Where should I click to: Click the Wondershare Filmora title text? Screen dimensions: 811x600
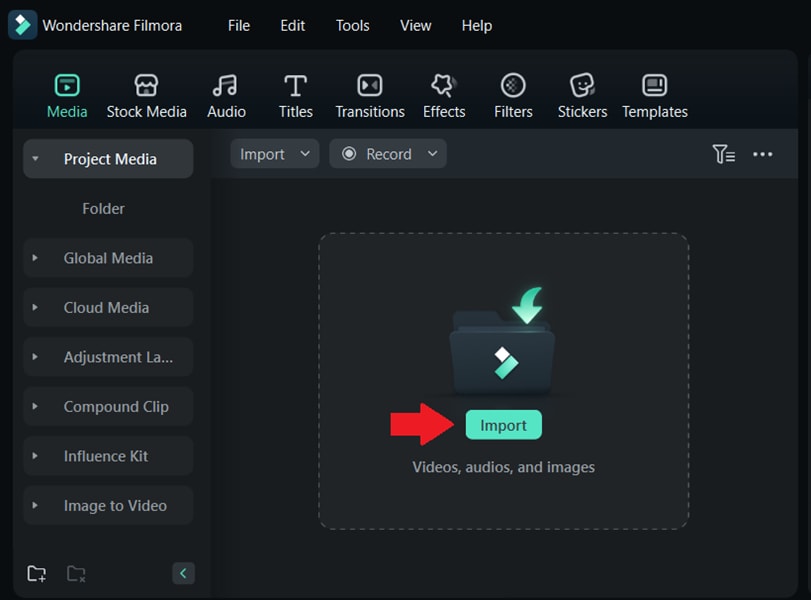click(x=112, y=25)
